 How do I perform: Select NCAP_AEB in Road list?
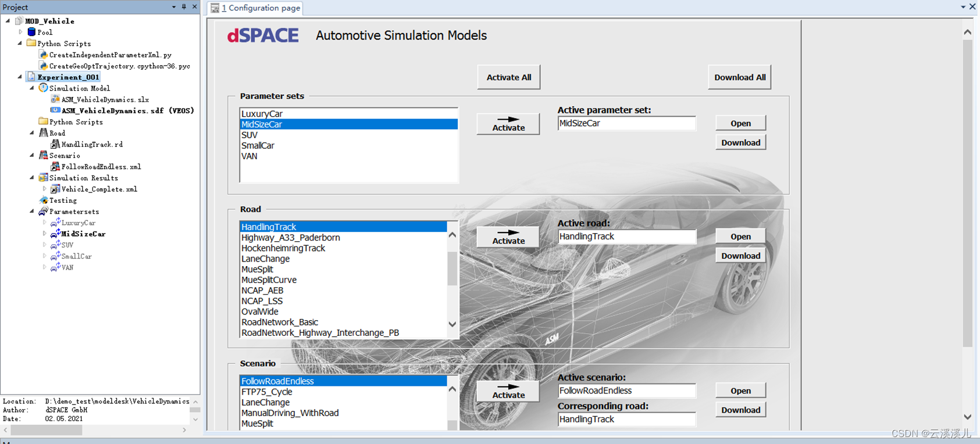[x=343, y=291]
